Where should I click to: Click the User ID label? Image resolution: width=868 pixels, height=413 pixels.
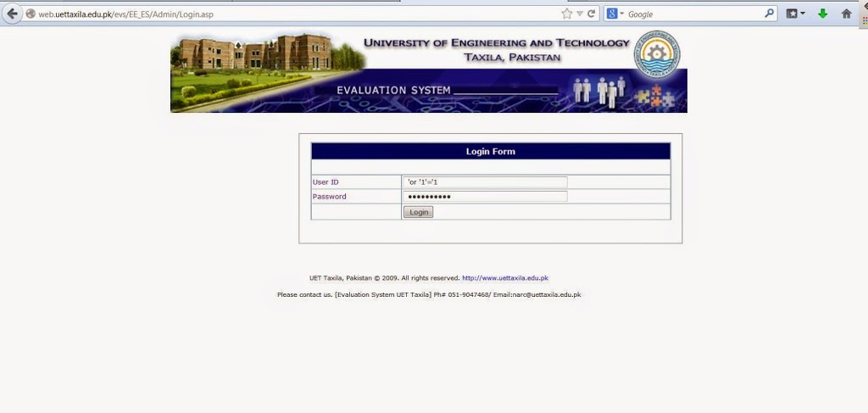[325, 182]
